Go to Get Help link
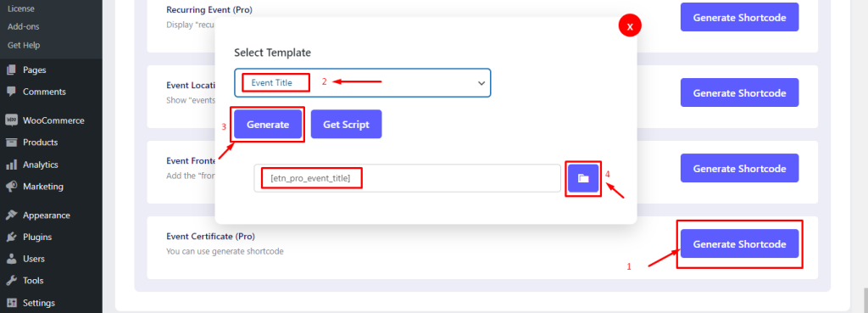The image size is (868, 313). tap(24, 46)
